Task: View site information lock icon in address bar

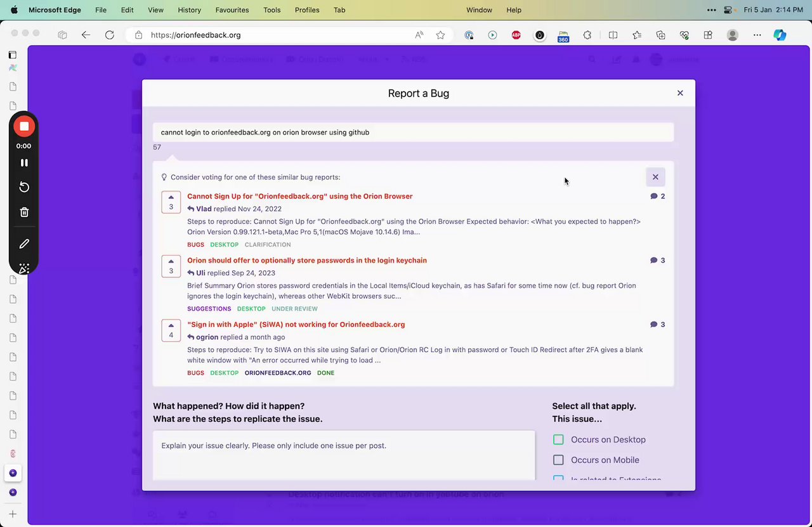Action: (139, 36)
